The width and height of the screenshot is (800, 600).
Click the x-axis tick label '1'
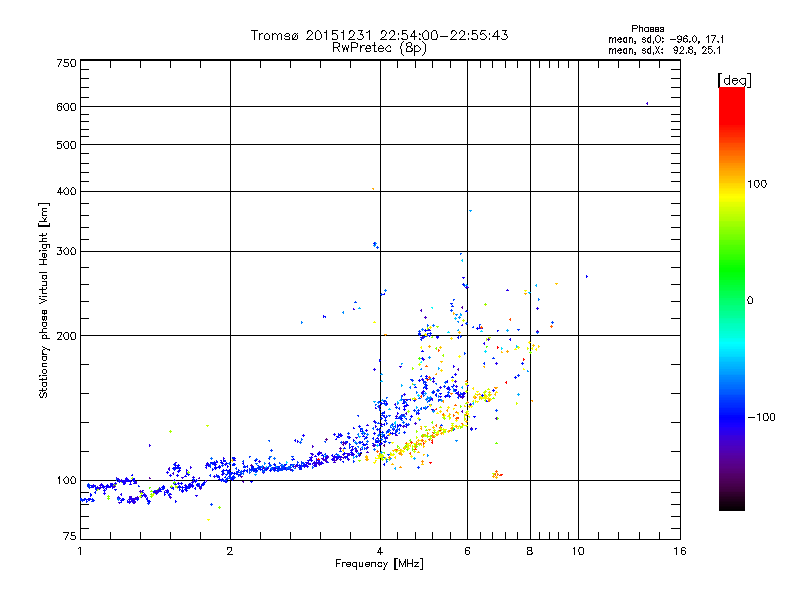80,551
